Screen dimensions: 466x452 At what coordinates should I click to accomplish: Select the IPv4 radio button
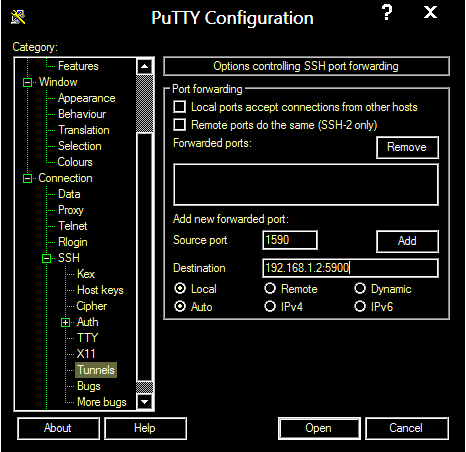click(270, 306)
